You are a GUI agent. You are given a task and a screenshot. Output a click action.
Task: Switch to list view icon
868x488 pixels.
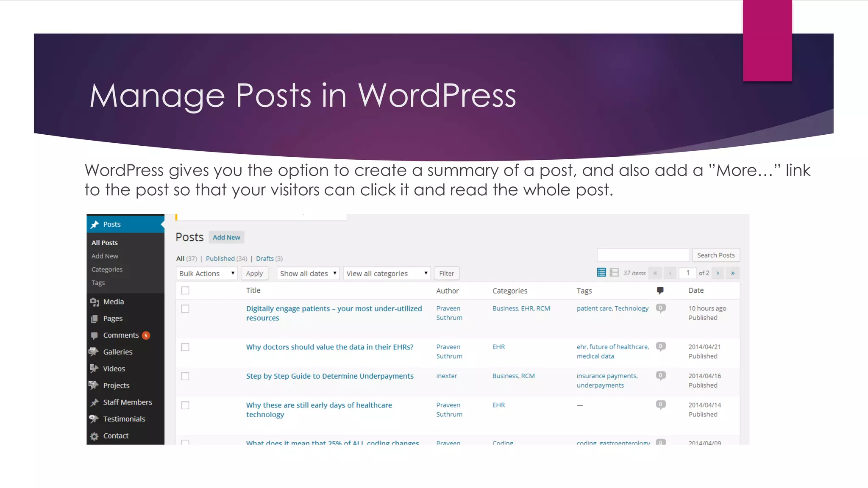click(601, 272)
